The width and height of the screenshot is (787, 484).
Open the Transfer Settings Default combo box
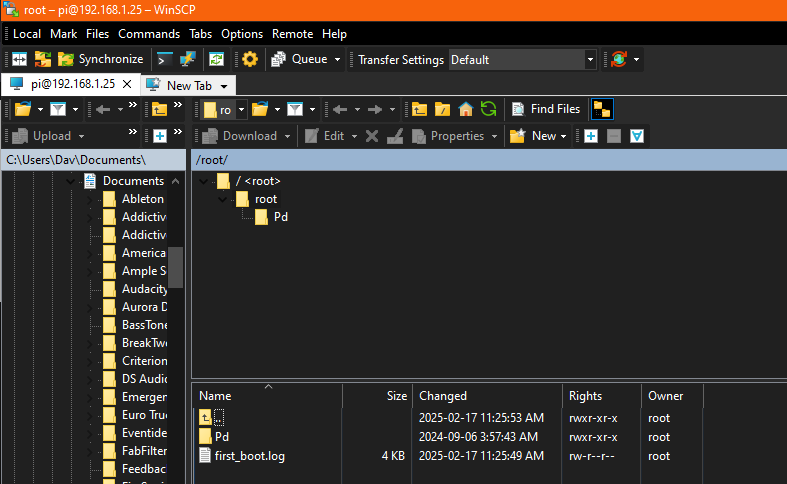pos(522,60)
